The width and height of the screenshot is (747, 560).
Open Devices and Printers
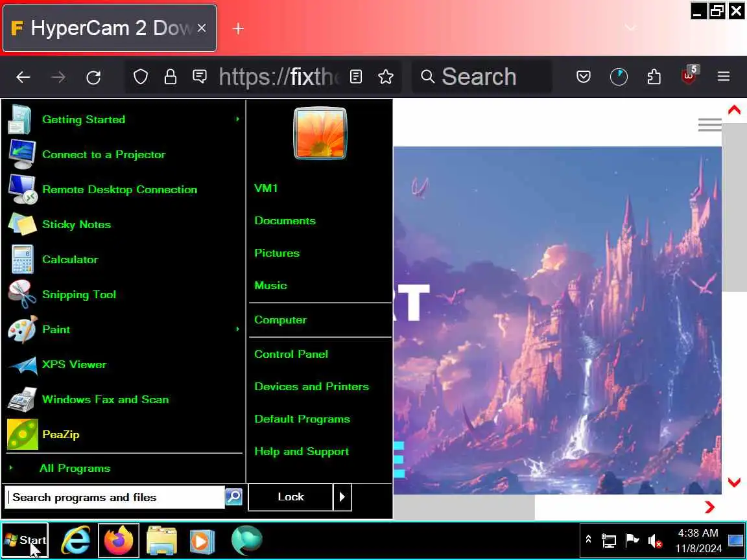[311, 386]
